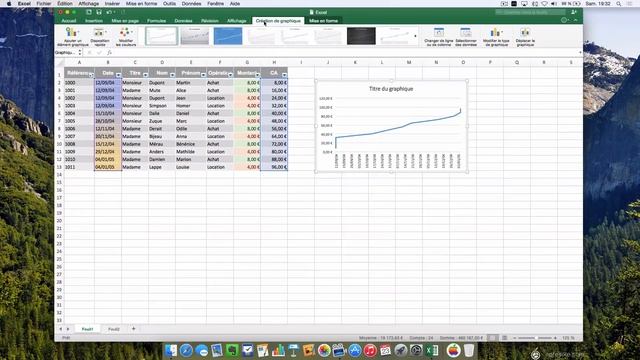Screen dimensions: 640x360
Task: Open the Opération column filter dropdown
Action: click(x=230, y=75)
